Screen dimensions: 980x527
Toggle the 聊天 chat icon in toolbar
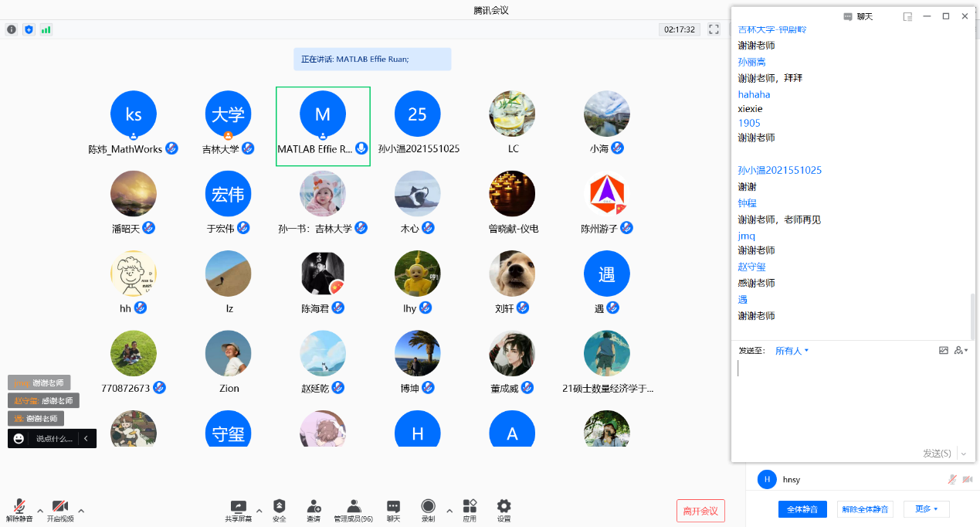[x=393, y=508]
